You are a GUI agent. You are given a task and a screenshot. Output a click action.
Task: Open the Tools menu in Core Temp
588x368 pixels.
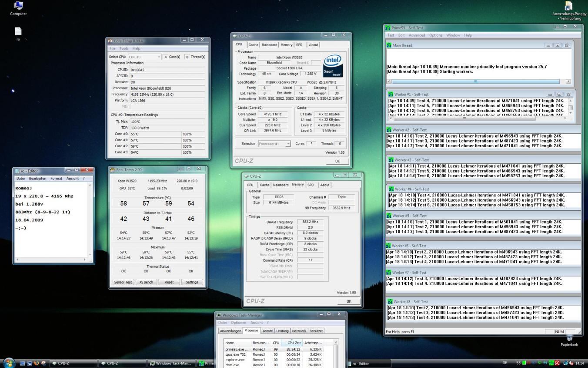pos(124,48)
